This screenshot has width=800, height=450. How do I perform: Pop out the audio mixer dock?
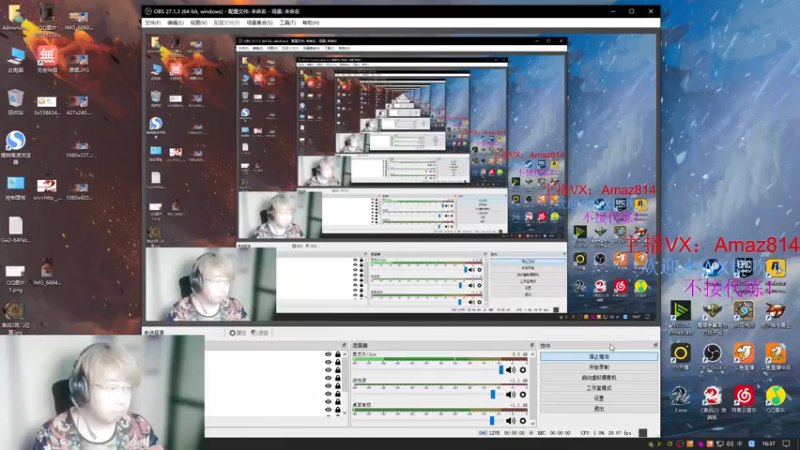pos(532,345)
